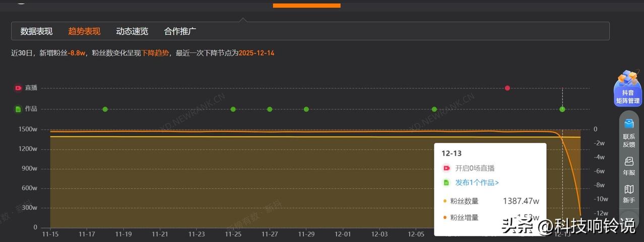This screenshot has width=644, height=242.
Task: Open the 发布1个作品> link in tooltip
Action: click(x=477, y=183)
